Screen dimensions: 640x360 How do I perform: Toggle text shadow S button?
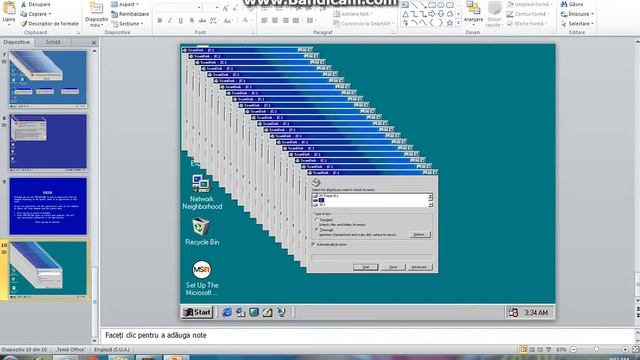[191, 20]
